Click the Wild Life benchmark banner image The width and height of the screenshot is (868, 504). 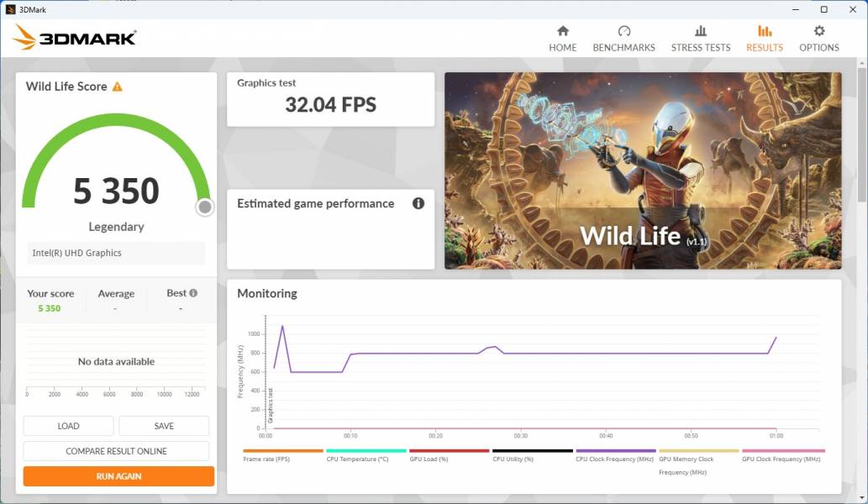[x=642, y=171]
